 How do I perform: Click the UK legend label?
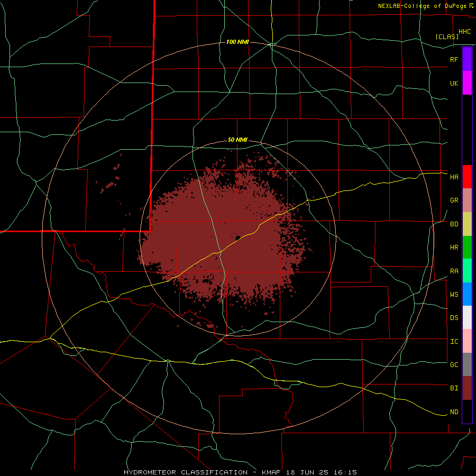click(454, 83)
